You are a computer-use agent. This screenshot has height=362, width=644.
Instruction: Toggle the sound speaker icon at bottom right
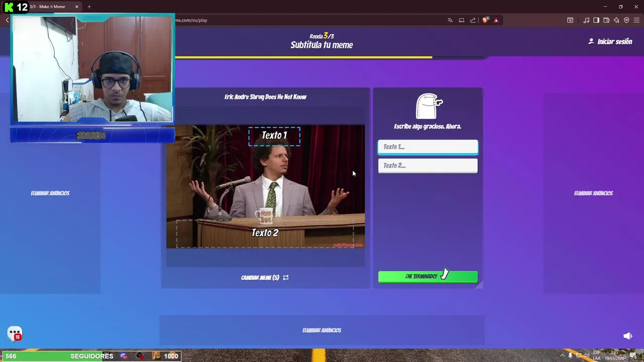pos(627,336)
